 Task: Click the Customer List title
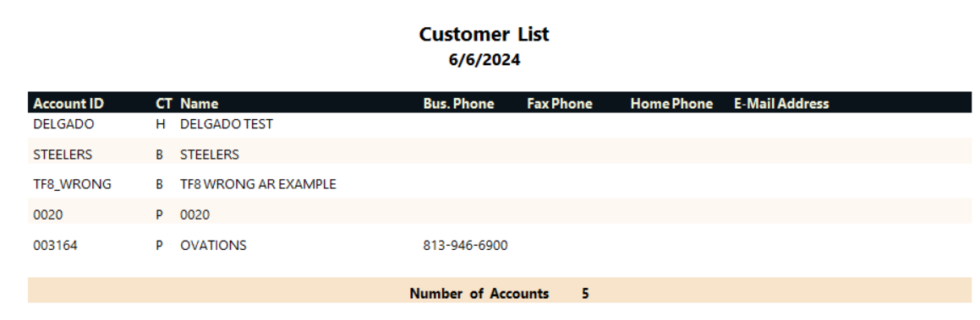click(x=484, y=34)
